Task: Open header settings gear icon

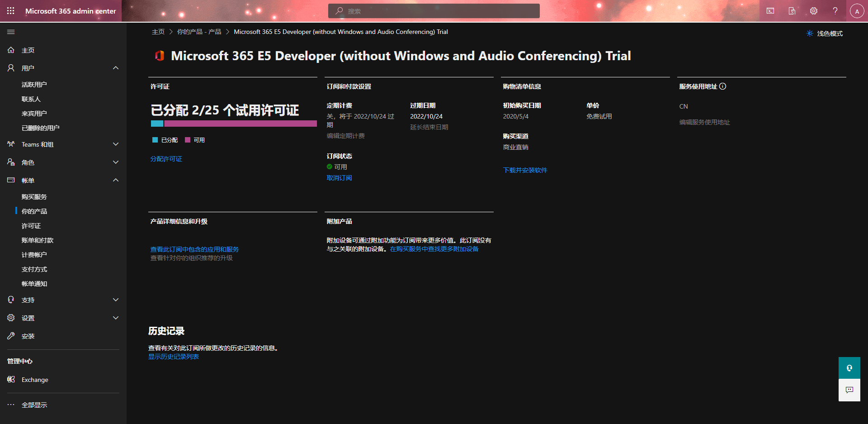Action: click(x=814, y=11)
